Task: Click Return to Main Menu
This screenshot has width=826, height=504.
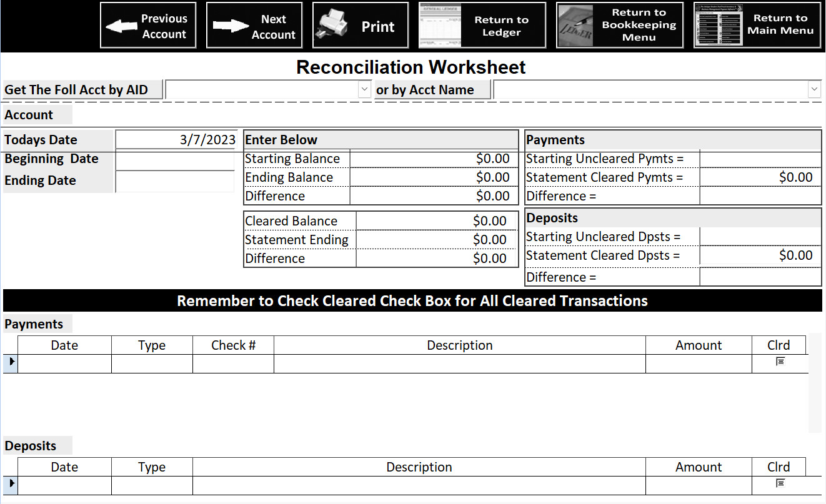Action: coord(757,26)
